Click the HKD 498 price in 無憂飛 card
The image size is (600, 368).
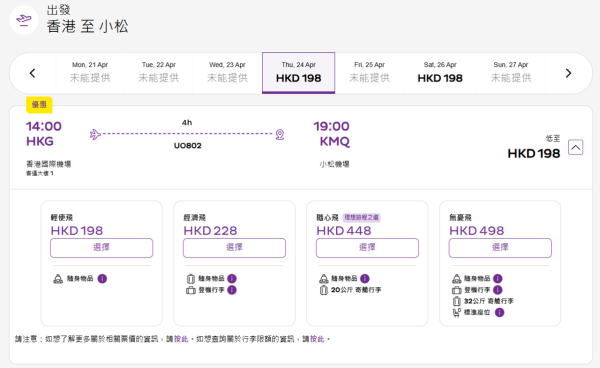click(476, 231)
